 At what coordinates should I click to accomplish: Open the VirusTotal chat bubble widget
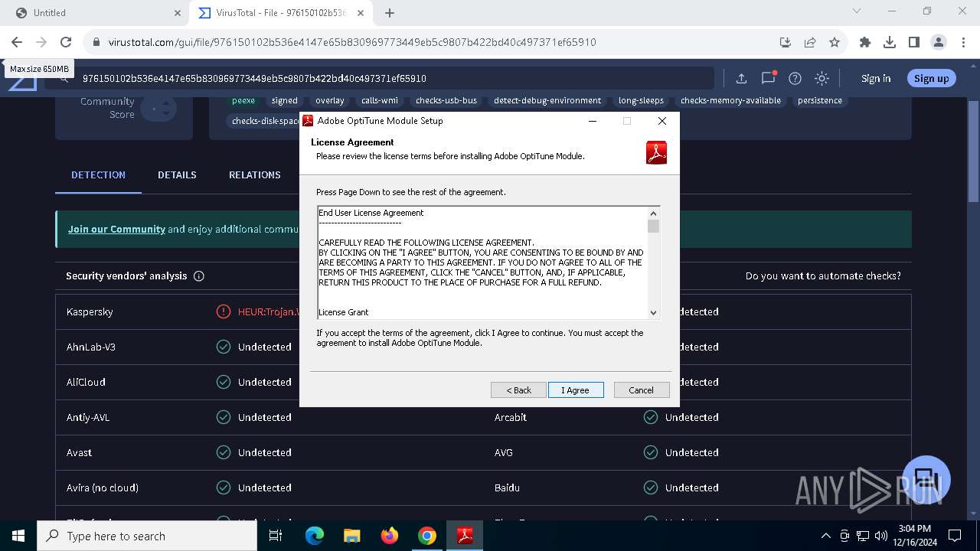(926, 479)
